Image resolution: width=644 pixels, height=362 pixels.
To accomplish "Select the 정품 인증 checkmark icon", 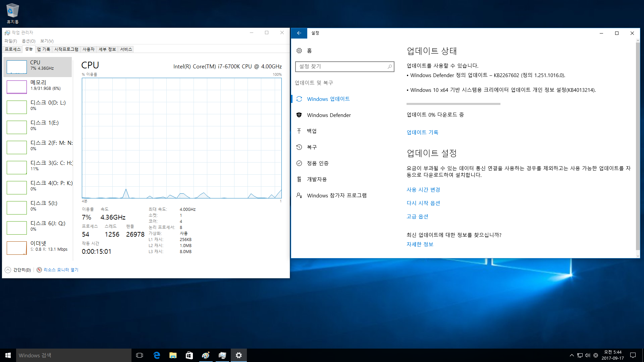I will click(x=299, y=163).
